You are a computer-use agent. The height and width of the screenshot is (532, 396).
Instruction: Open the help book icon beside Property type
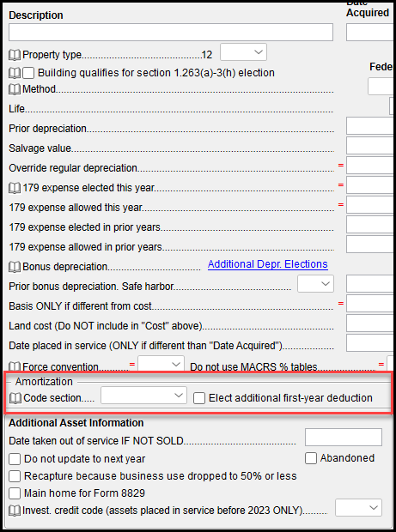point(15,55)
